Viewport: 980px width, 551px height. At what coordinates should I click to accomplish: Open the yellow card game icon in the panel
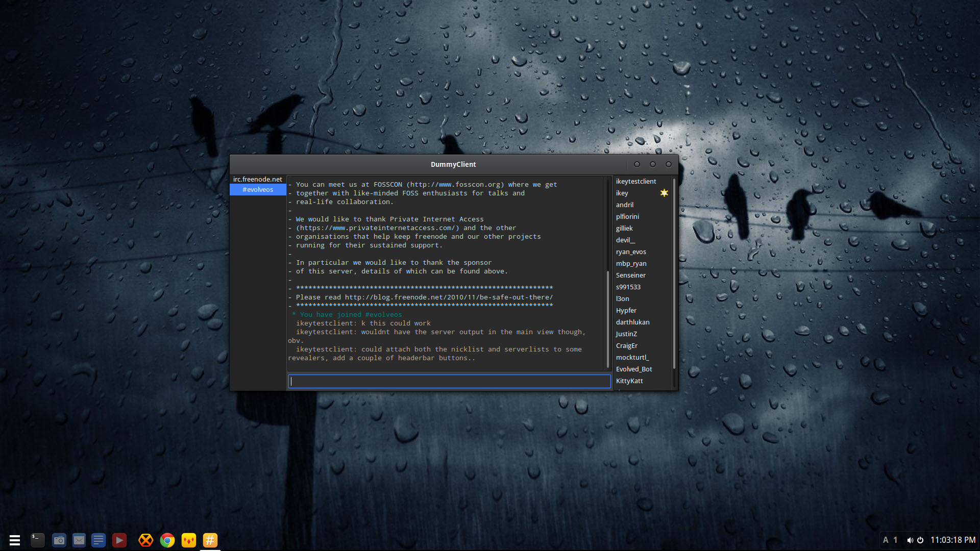point(189,540)
